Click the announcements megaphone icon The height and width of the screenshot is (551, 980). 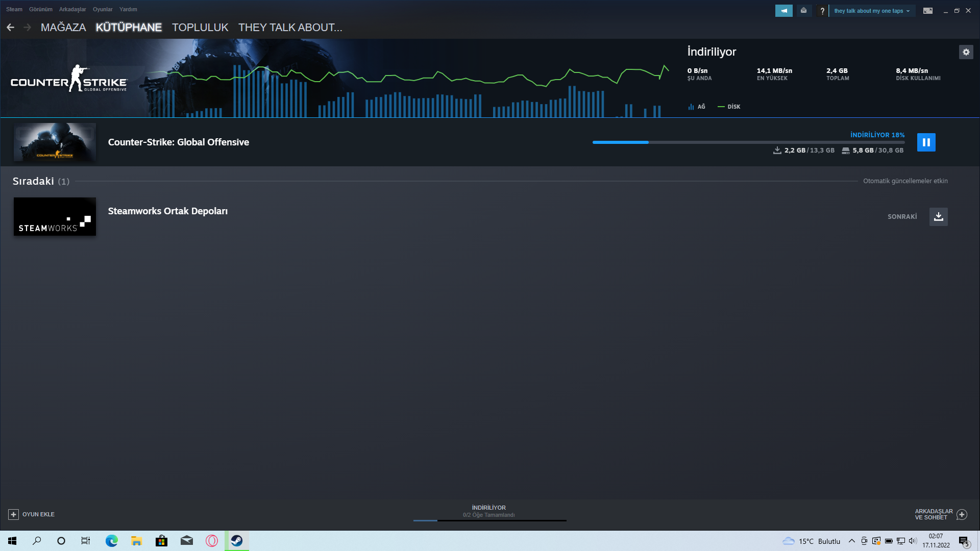(783, 11)
